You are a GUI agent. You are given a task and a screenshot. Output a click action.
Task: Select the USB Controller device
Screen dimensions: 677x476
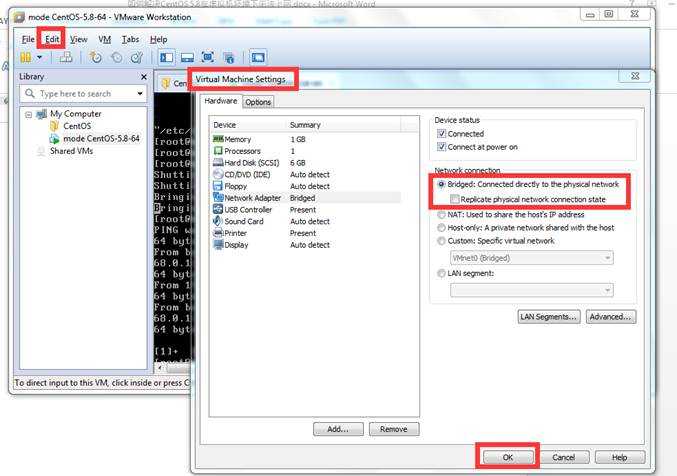coord(307,209)
